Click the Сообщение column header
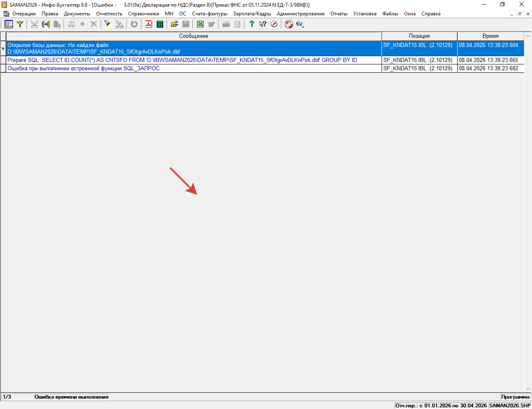This screenshot has width=532, height=409. pyautogui.click(x=194, y=36)
